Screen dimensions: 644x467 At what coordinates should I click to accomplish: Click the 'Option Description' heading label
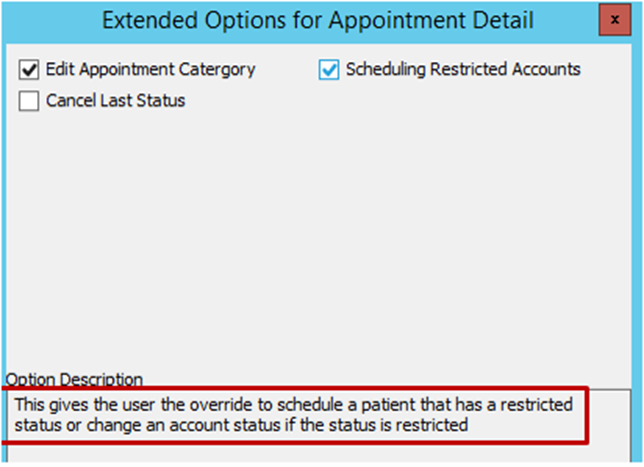tap(74, 380)
